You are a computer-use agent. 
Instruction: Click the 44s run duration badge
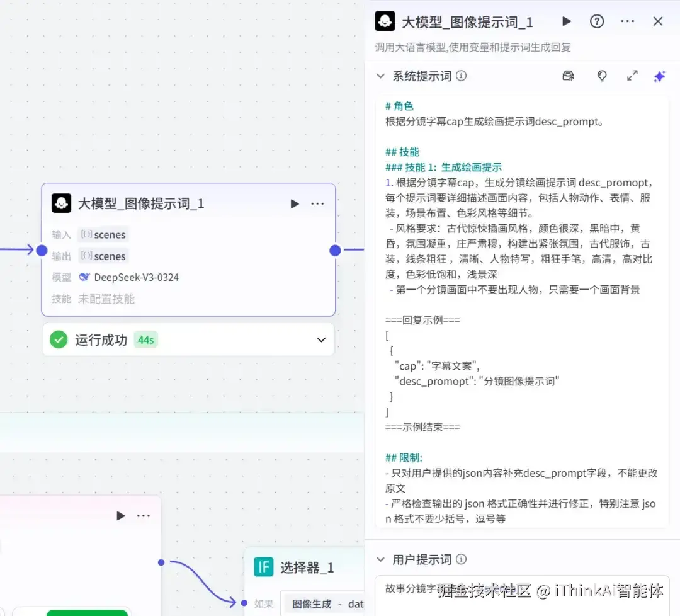145,340
